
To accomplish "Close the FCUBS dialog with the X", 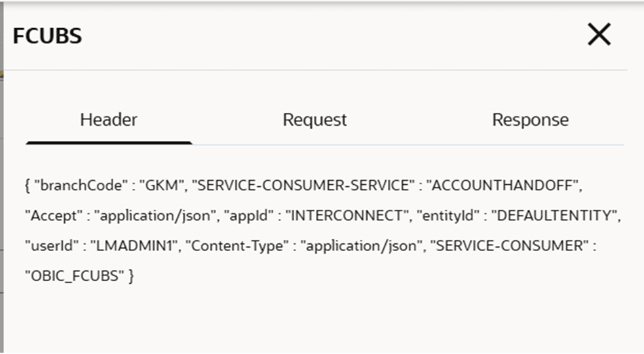I will click(x=599, y=35).
